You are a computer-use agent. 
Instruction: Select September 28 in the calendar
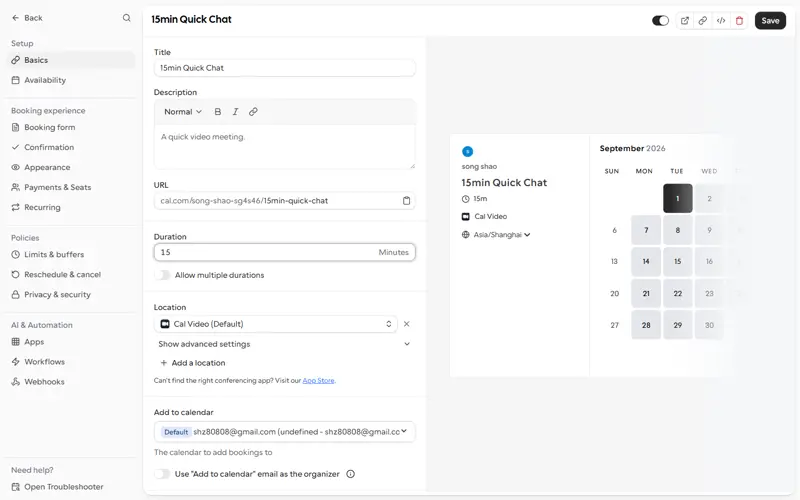pyautogui.click(x=646, y=325)
